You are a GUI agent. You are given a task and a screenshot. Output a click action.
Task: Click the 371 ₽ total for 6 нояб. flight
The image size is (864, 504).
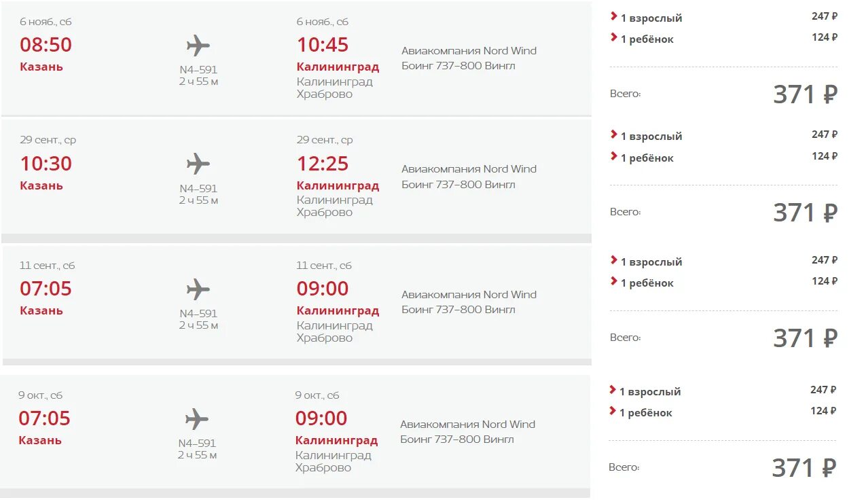tap(805, 94)
